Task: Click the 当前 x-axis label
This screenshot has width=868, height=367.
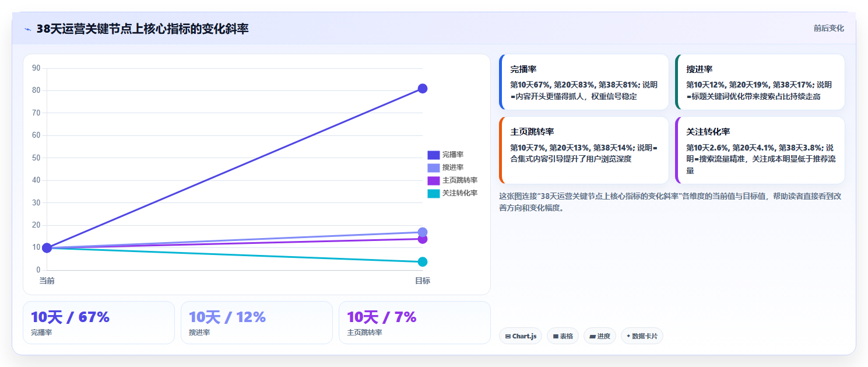Action: click(47, 281)
